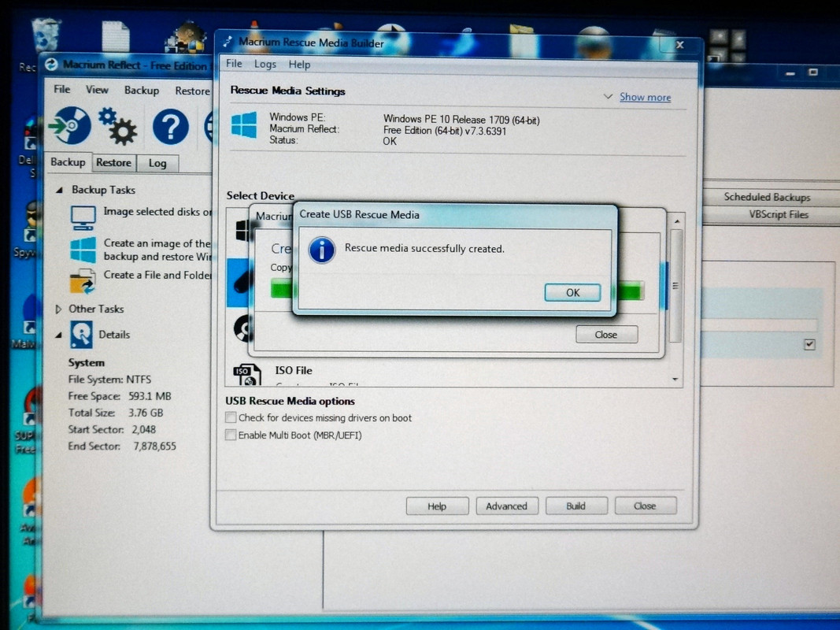Click the Macrium Reflect title bar icon

51,65
